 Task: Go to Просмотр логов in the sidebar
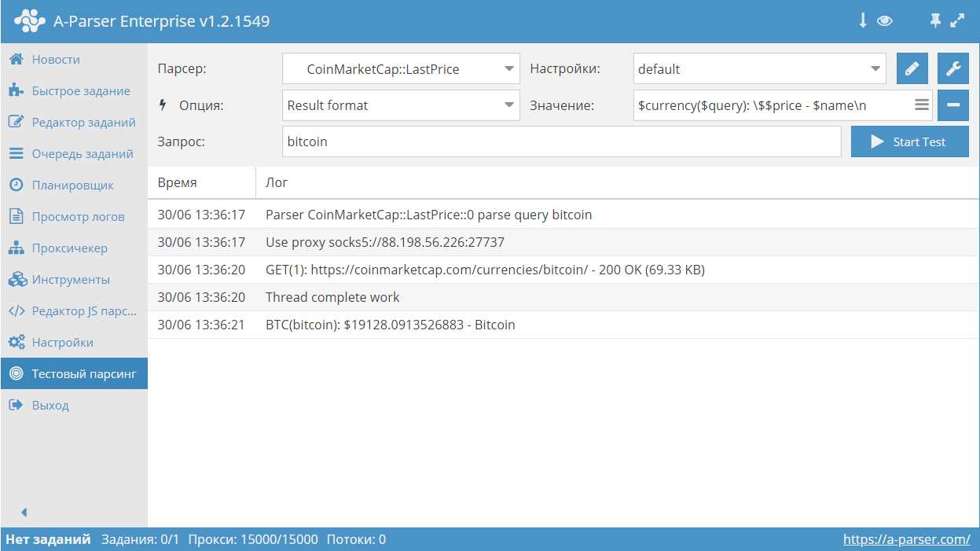click(74, 216)
